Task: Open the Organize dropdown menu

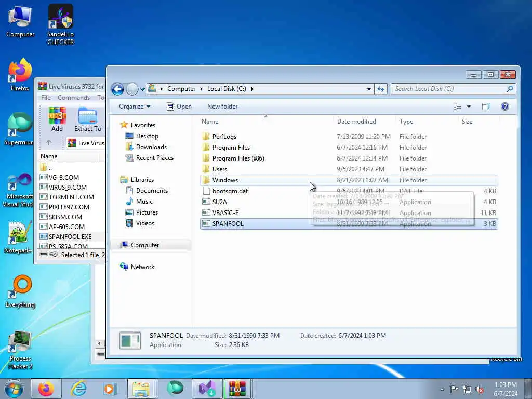Action: 135,107
